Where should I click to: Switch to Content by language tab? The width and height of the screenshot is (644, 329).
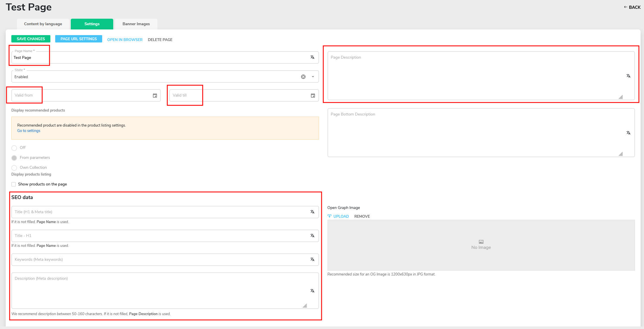[x=43, y=24]
